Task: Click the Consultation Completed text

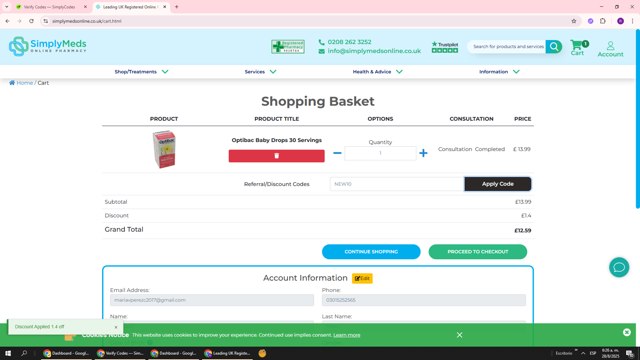Action: click(x=471, y=149)
